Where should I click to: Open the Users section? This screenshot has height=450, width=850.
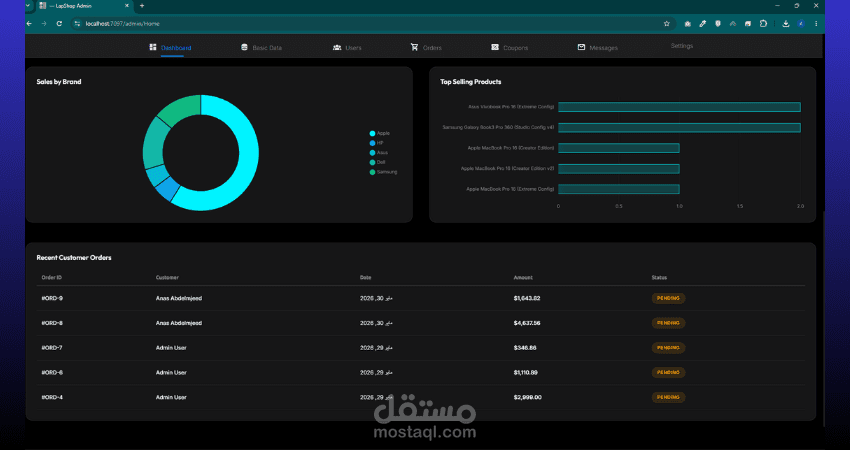347,48
